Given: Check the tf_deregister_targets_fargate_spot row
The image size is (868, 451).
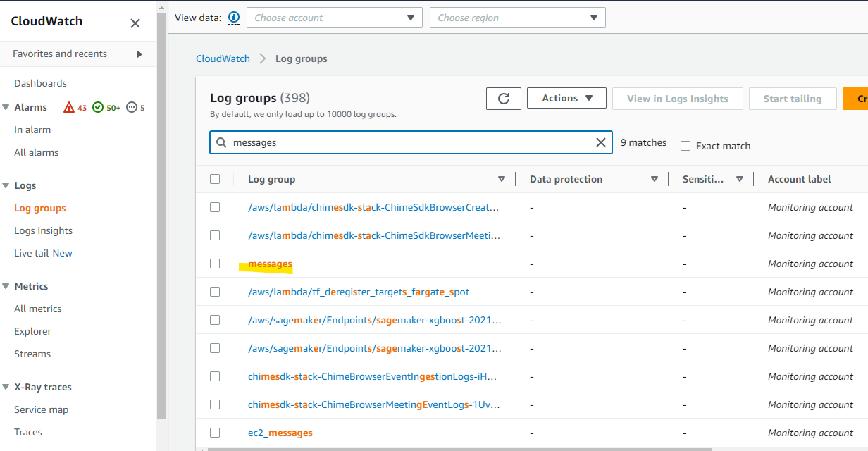Looking at the screenshot, I should pos(215,292).
